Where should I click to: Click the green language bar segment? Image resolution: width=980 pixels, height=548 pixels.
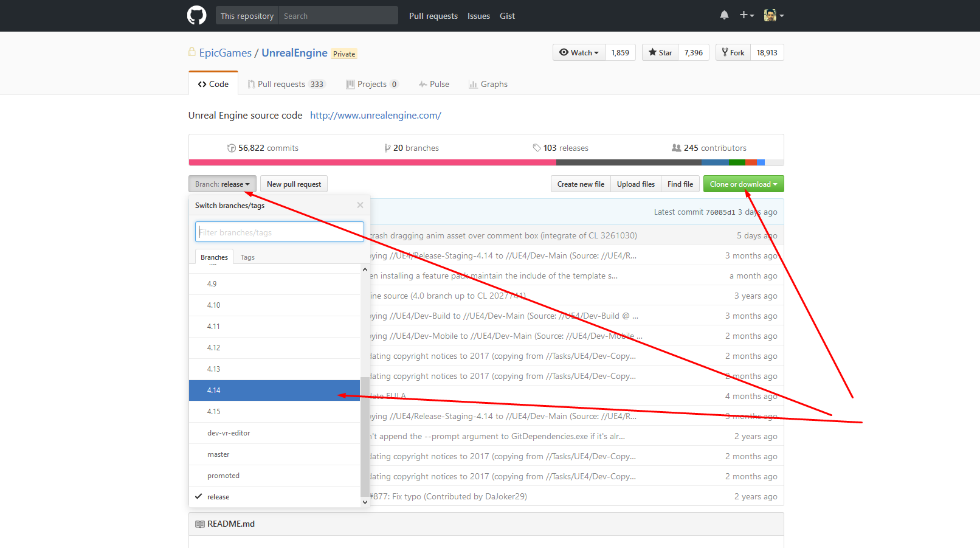[x=737, y=162]
